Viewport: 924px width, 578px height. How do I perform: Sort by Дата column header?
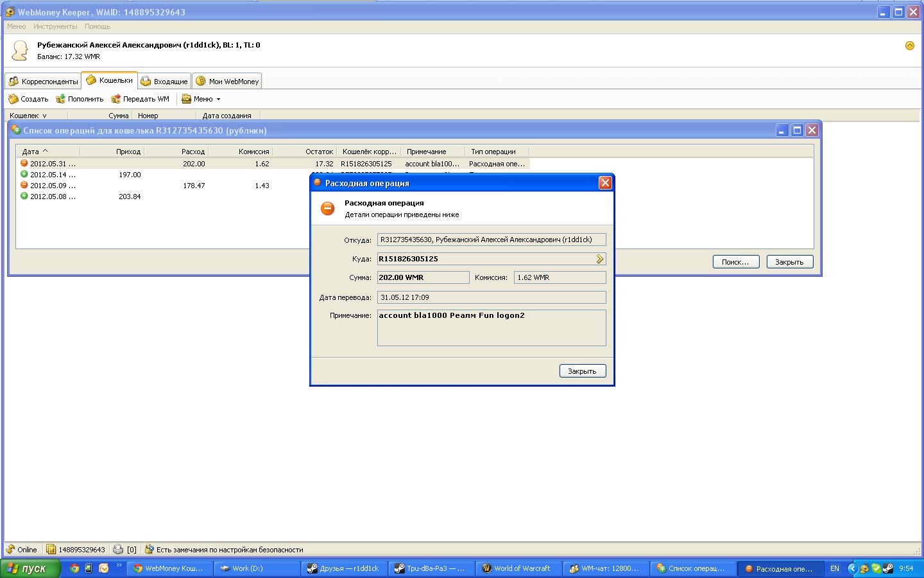48,152
